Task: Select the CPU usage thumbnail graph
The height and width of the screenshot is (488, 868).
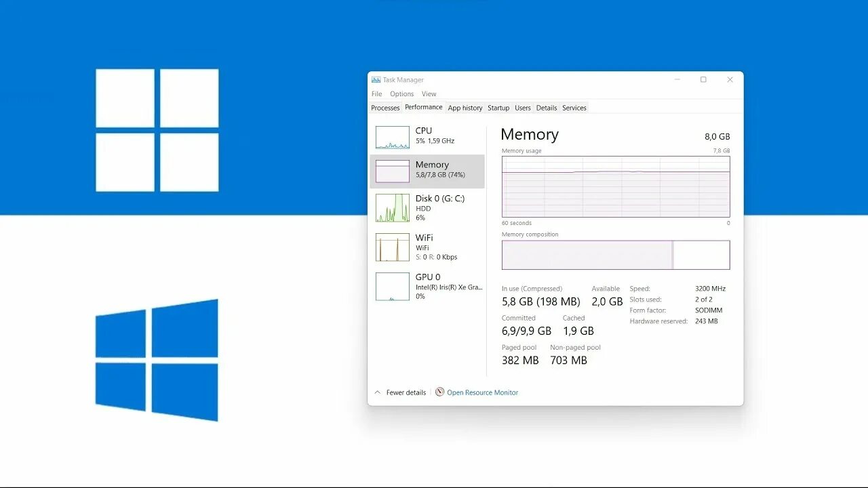Action: 393,137
